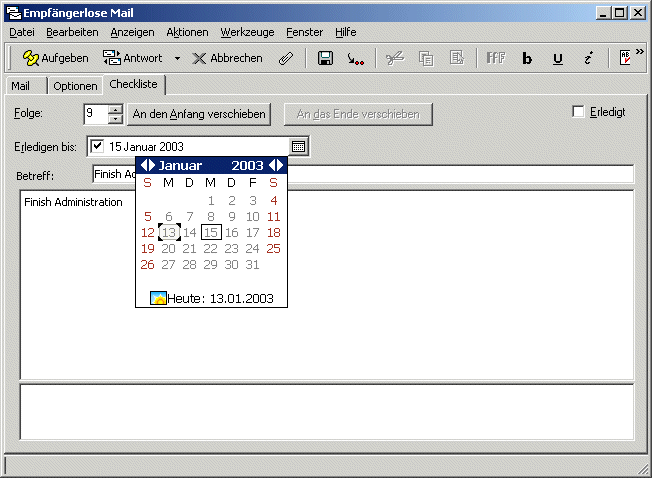
Task: Click the Heute today icon
Action: 158,298
